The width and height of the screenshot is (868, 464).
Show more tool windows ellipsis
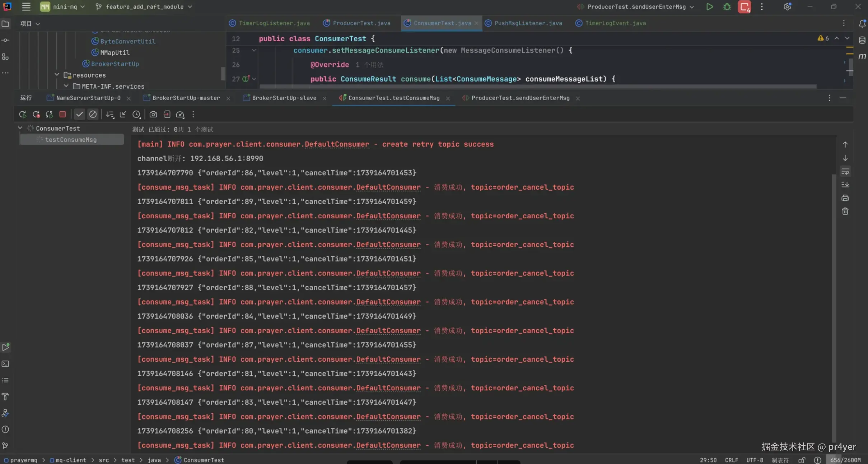point(5,73)
